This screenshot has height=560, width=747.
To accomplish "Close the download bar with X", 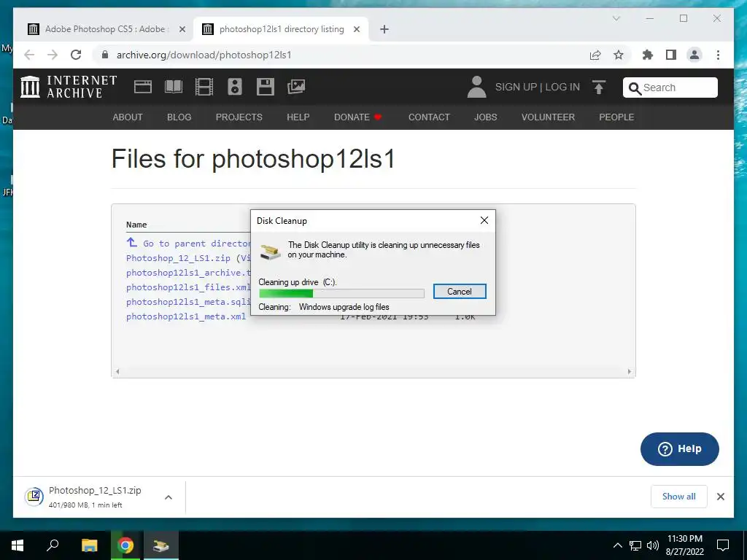I will click(720, 497).
